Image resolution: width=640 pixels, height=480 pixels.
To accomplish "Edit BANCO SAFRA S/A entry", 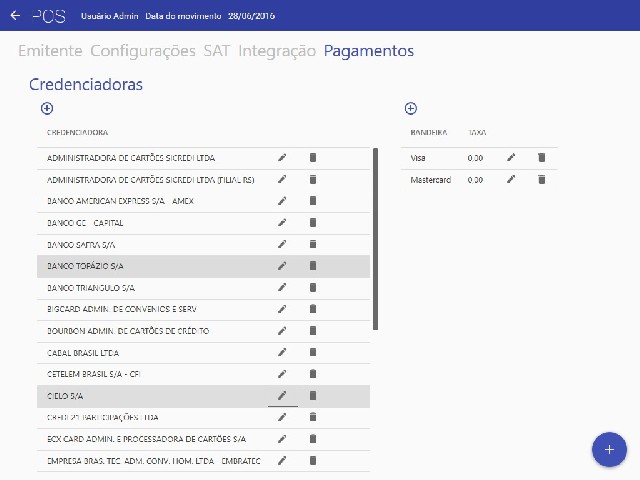I will coord(282,244).
